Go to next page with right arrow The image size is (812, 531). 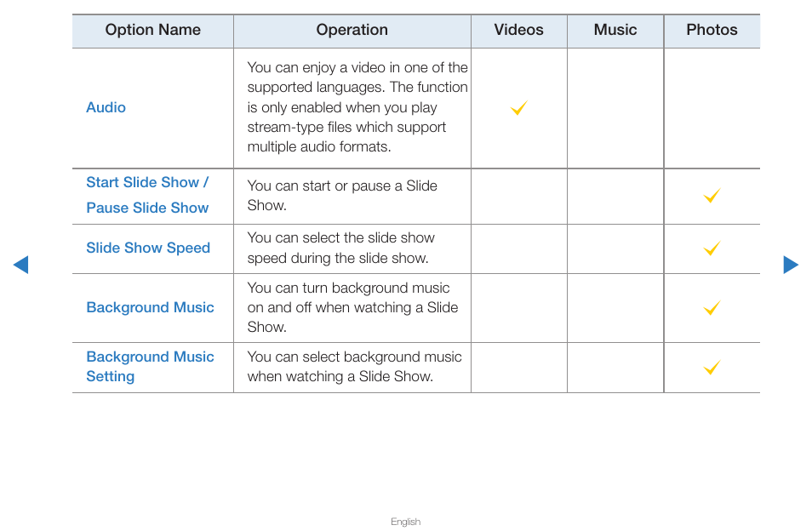click(x=791, y=265)
